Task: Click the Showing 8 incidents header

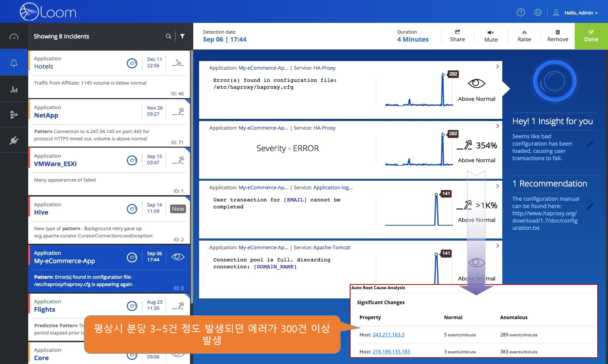Action: (x=61, y=36)
